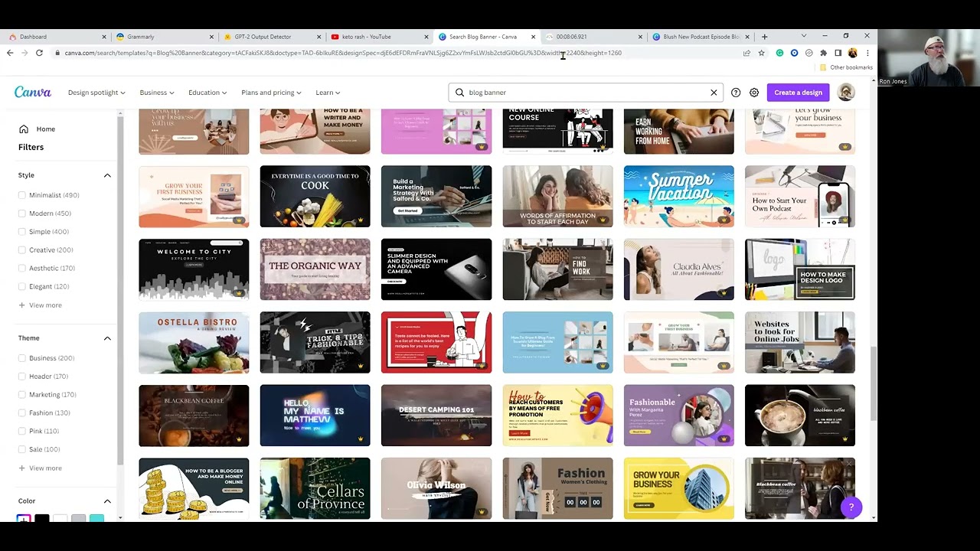The image size is (980, 551).
Task: Click the search magnifier icon
Action: [459, 93]
